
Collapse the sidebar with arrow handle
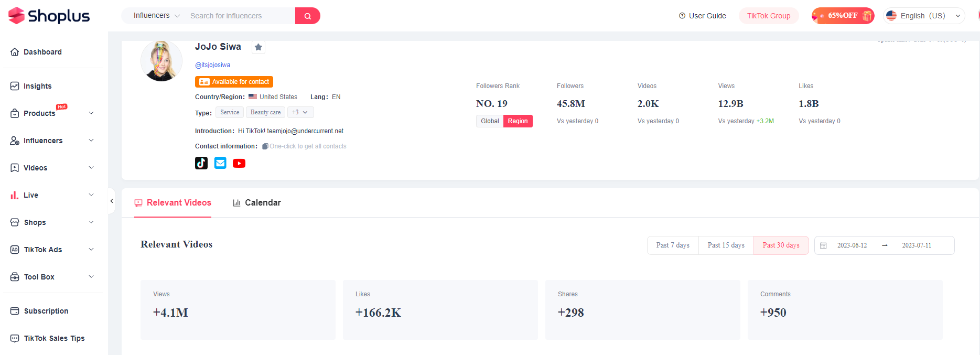click(x=112, y=201)
